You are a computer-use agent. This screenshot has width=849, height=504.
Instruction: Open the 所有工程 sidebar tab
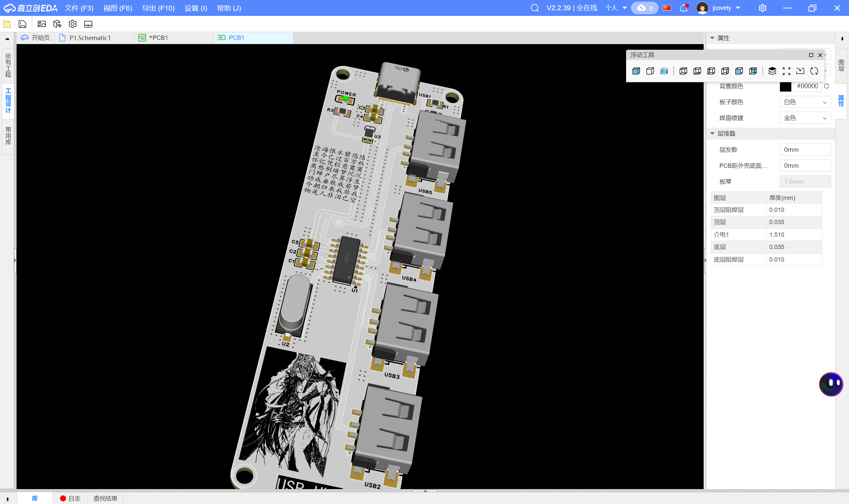tap(8, 66)
